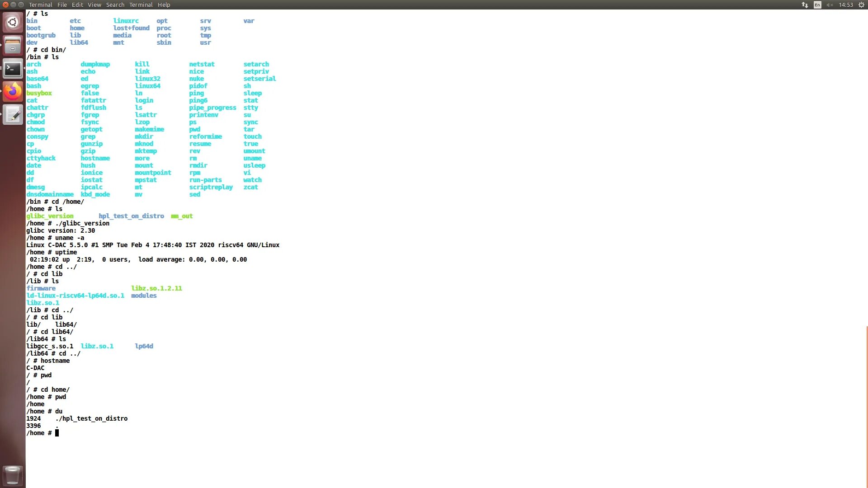Viewport: 868px width, 488px height.
Task: Open the Search menu
Action: pos(115,5)
